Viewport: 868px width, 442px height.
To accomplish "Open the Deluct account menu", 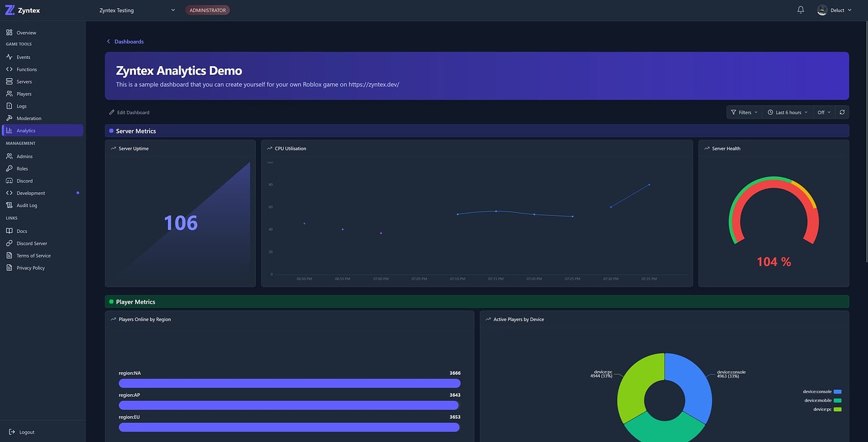I will [835, 9].
